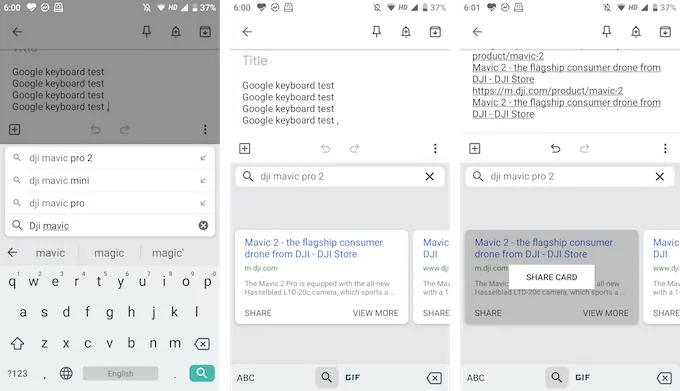Insert 'dji mavic pro 2' suggestion arrow

203,158
